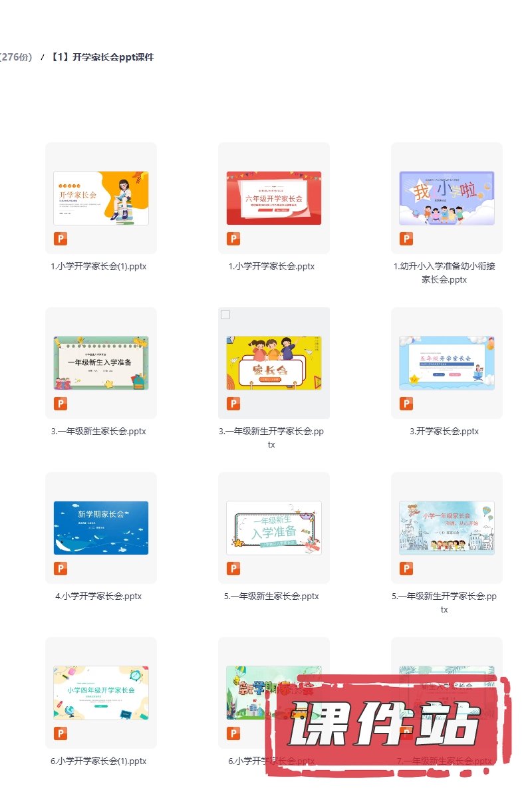
Task: Open the blue 新学期家长会 thumbnail
Action: coord(101,528)
